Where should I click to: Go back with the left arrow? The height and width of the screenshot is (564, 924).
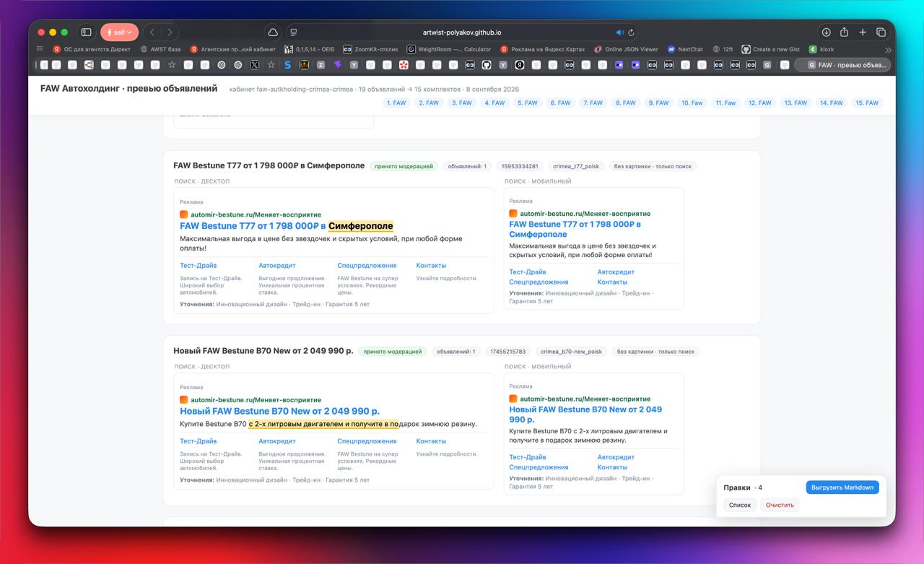[x=152, y=32]
